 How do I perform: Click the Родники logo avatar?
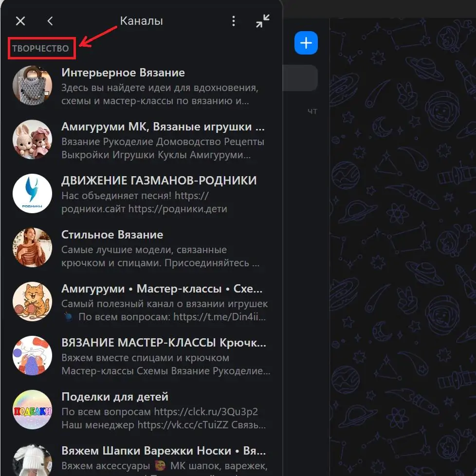coord(32,193)
